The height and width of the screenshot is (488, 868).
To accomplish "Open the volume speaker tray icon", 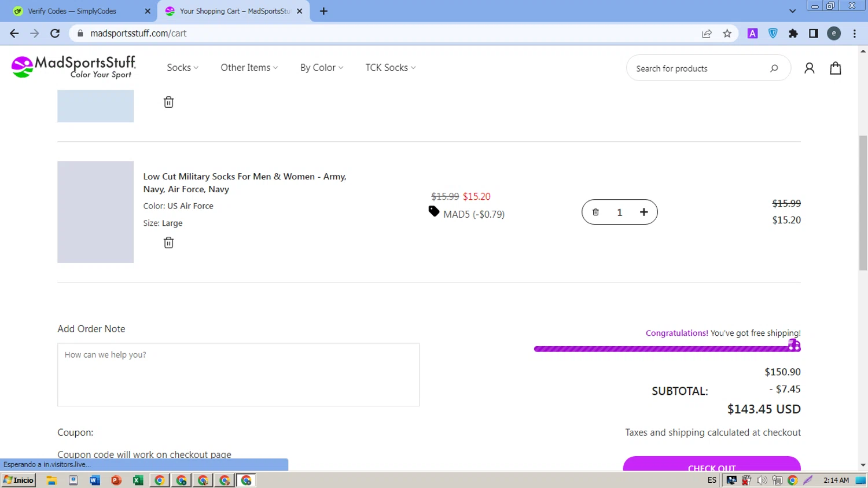I will [762, 480].
